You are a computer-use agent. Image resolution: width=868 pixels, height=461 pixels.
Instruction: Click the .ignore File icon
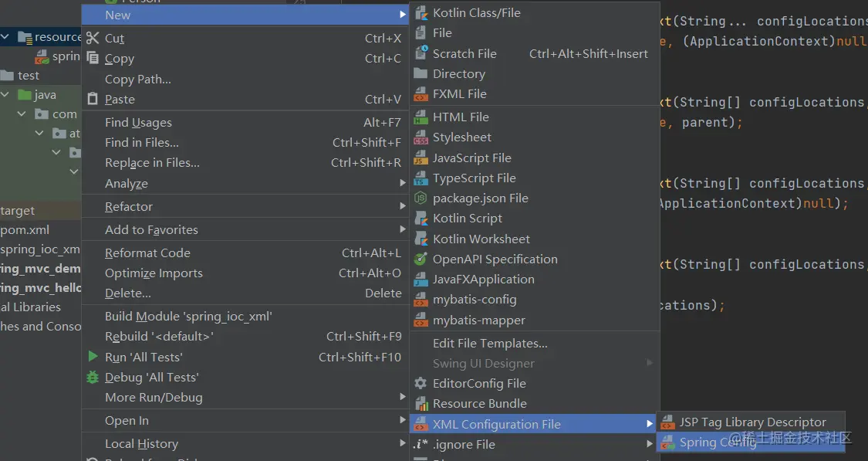(x=420, y=444)
